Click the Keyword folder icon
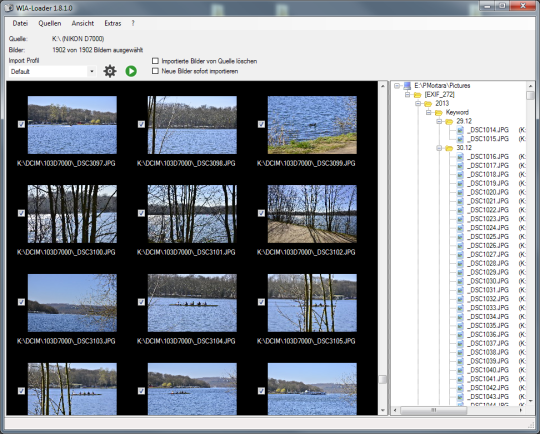 (438, 113)
